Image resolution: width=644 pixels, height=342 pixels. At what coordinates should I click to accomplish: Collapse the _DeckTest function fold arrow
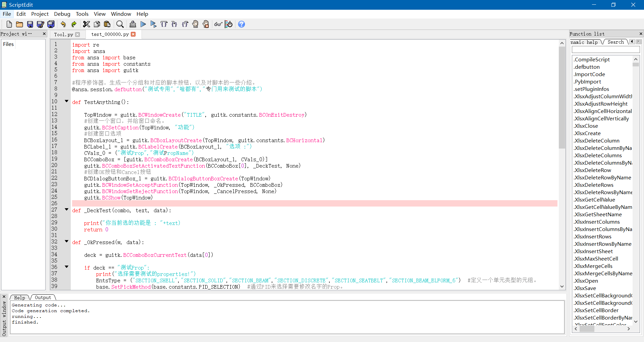66,210
